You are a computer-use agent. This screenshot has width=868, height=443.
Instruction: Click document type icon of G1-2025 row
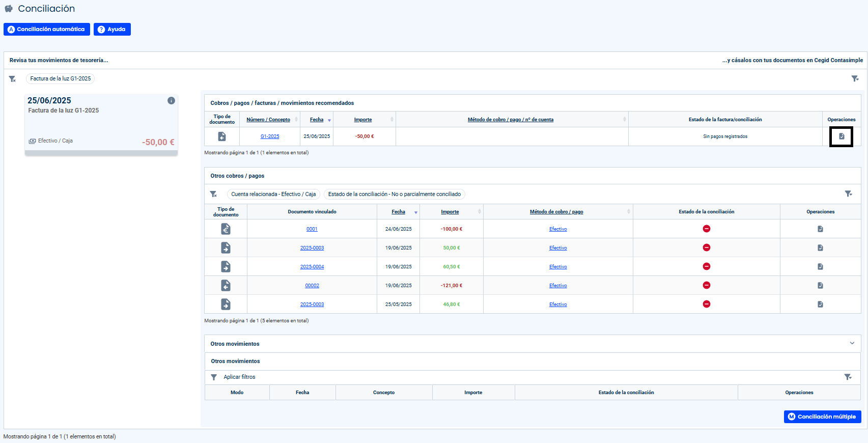(222, 136)
